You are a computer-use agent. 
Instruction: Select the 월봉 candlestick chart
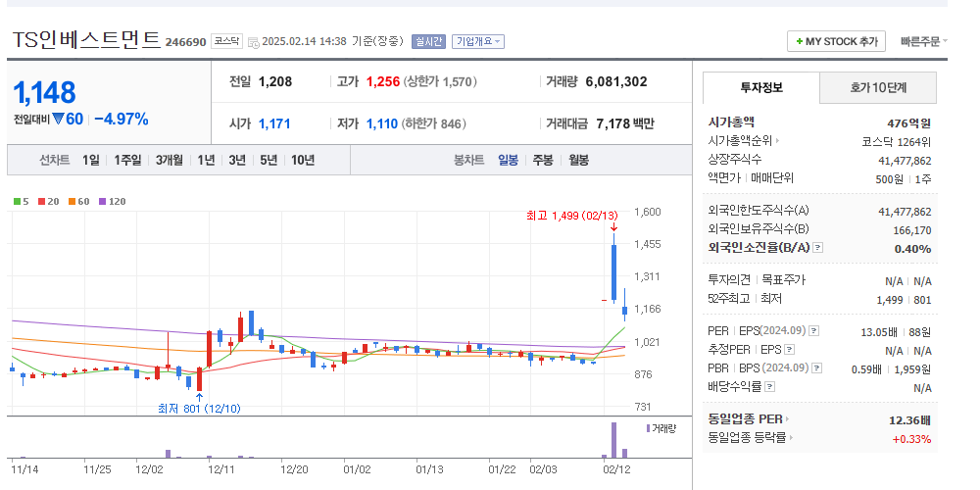[x=578, y=160]
